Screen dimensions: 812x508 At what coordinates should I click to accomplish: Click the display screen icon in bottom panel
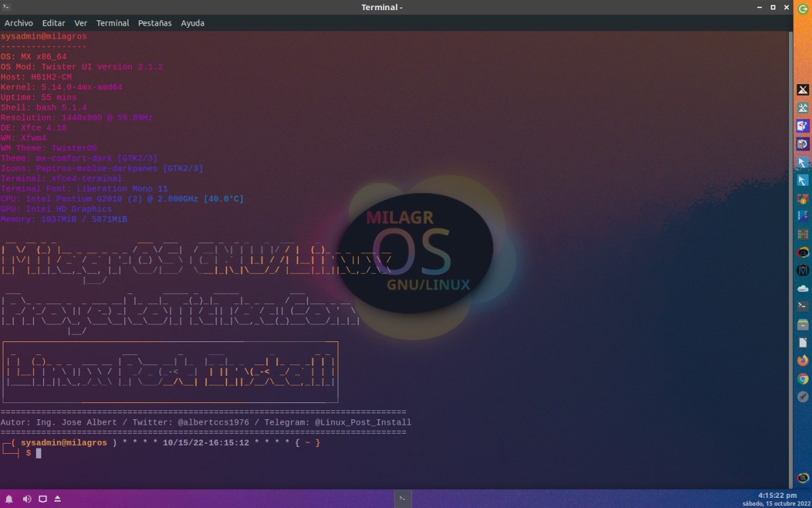click(43, 499)
